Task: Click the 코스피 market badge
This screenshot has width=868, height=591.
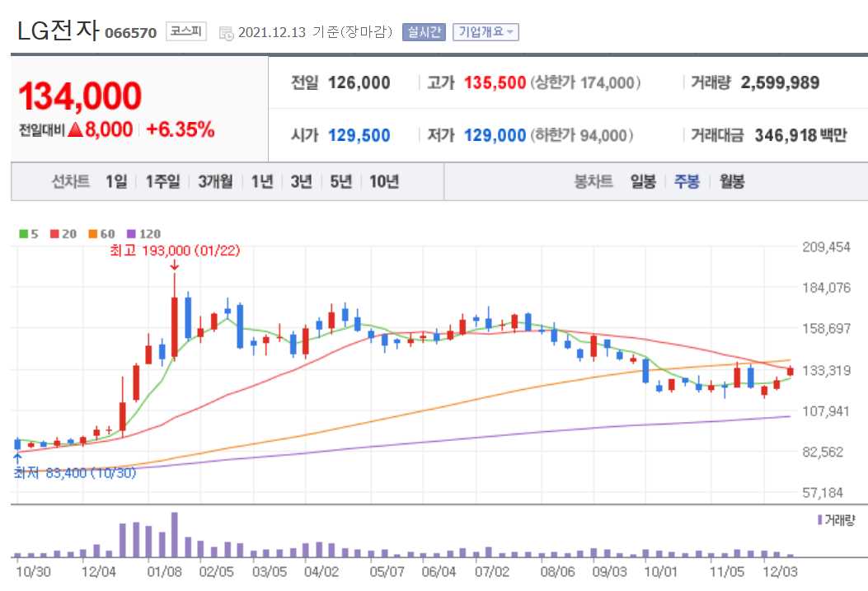Action: (185, 31)
